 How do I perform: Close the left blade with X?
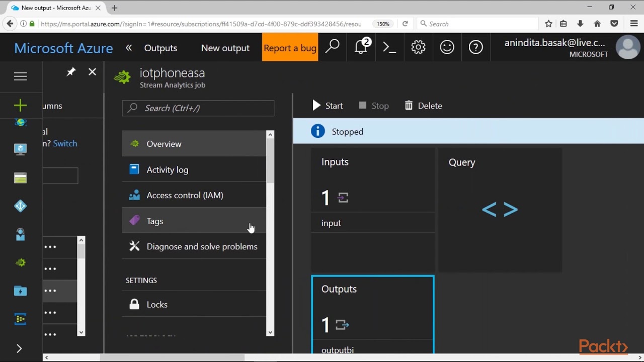click(x=92, y=72)
